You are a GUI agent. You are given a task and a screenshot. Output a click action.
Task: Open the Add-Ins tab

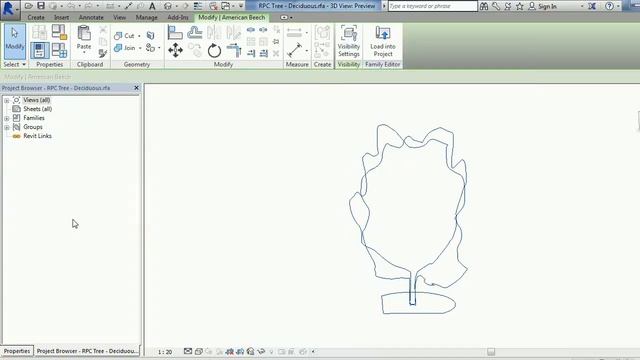(x=178, y=18)
